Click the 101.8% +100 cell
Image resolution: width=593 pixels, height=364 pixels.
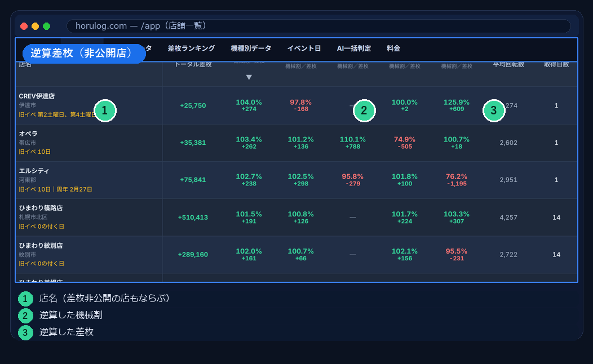(x=405, y=180)
